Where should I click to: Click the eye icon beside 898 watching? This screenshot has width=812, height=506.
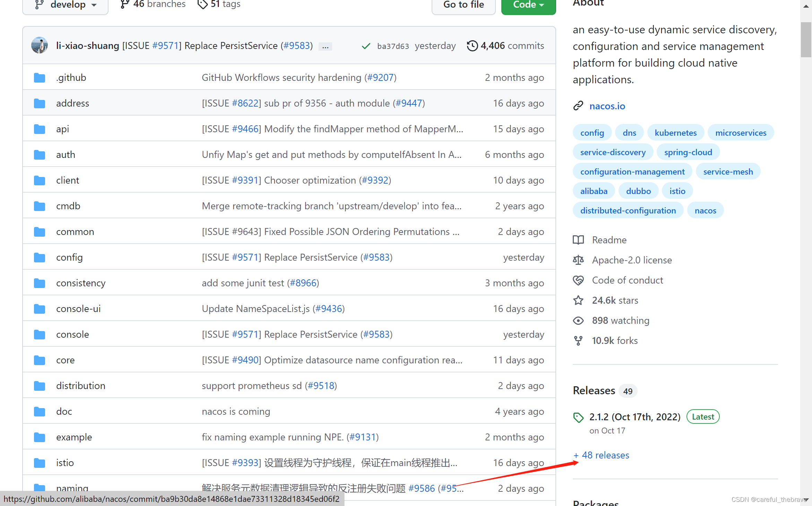point(578,320)
